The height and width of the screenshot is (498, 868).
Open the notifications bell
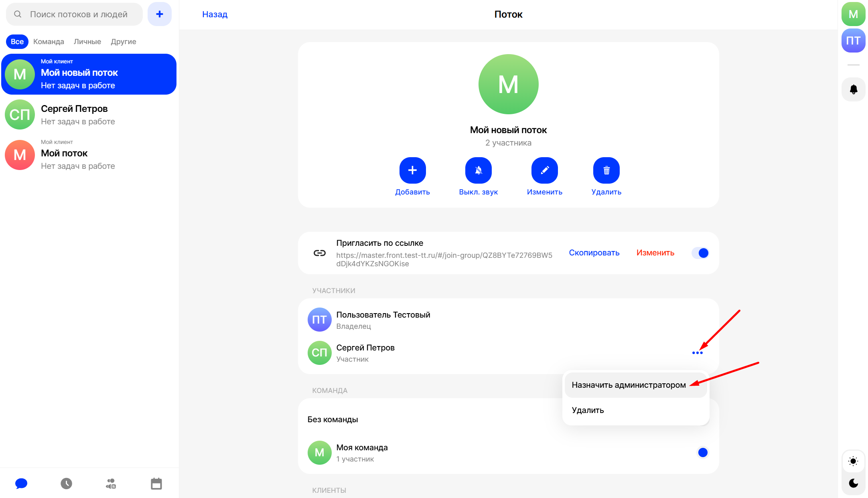(853, 89)
